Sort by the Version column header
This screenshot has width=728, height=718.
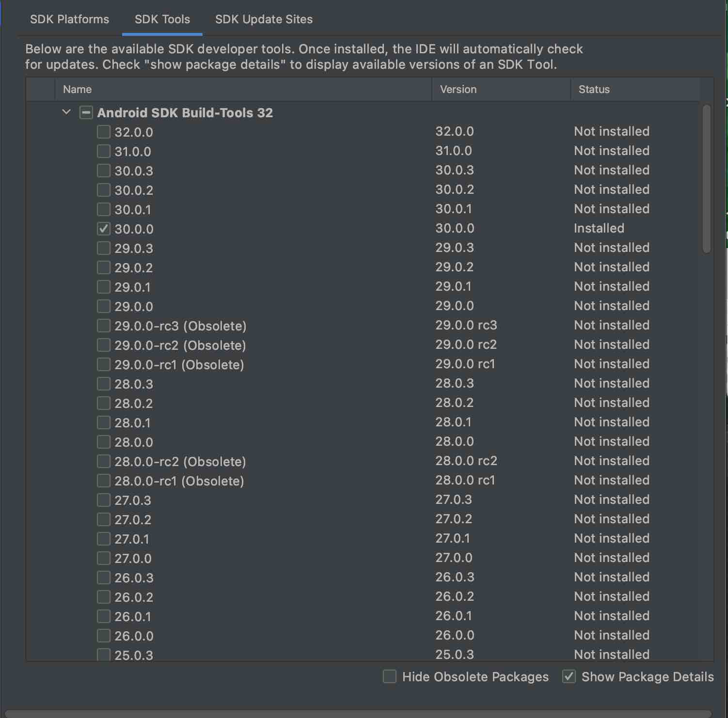501,89
